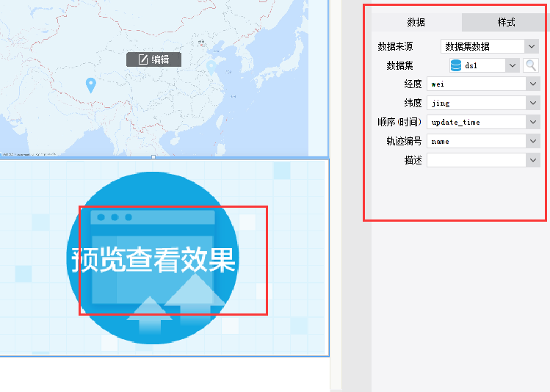The image size is (550, 392).
Task: Click the 数据来源 label
Action: (395, 46)
